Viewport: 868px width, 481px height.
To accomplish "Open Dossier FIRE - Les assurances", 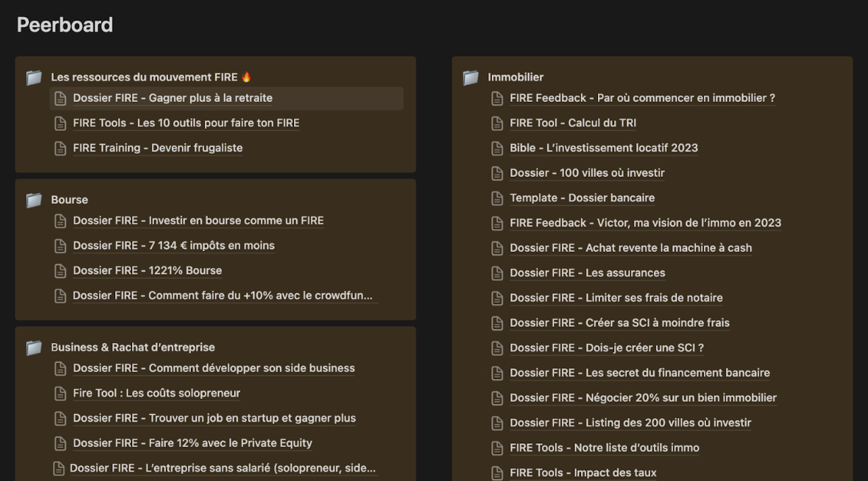I will coord(587,273).
